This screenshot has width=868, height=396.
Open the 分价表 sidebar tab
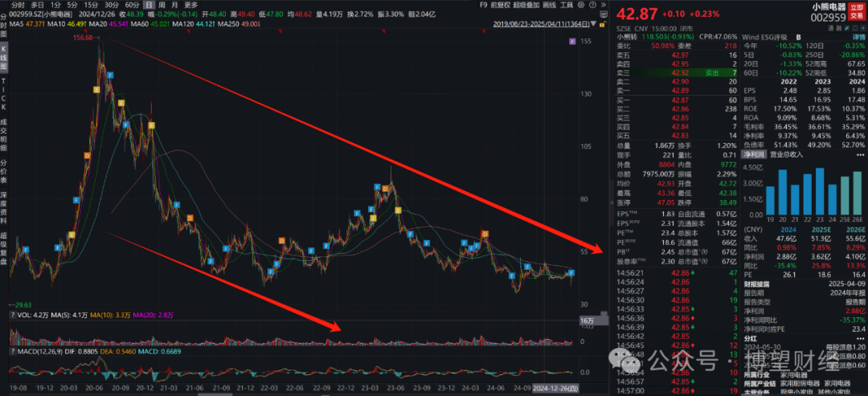tap(4, 171)
